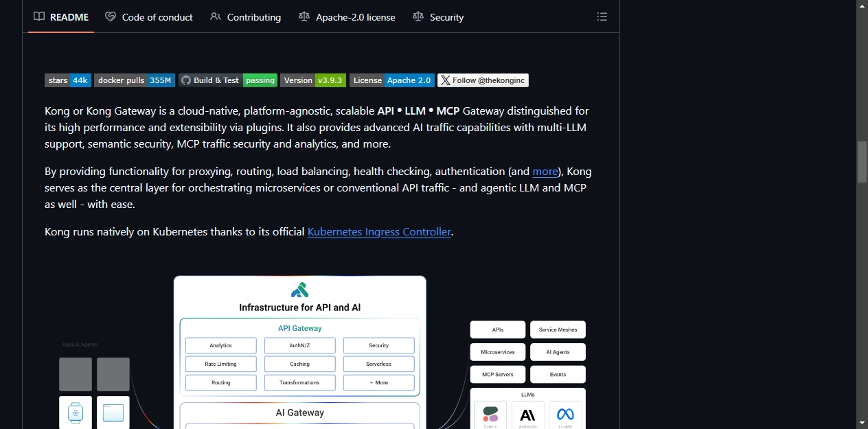Click the 'Apps & Agents' label
868x429 pixels.
[x=80, y=345]
